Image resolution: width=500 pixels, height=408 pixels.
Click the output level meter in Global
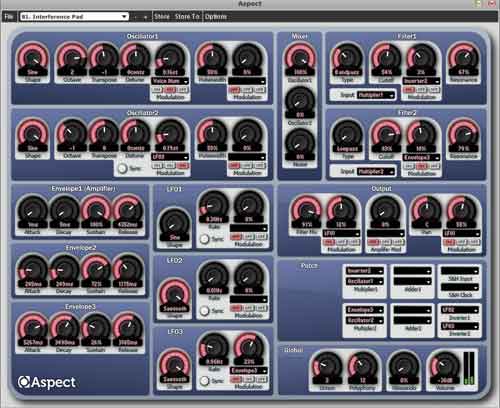click(x=469, y=368)
